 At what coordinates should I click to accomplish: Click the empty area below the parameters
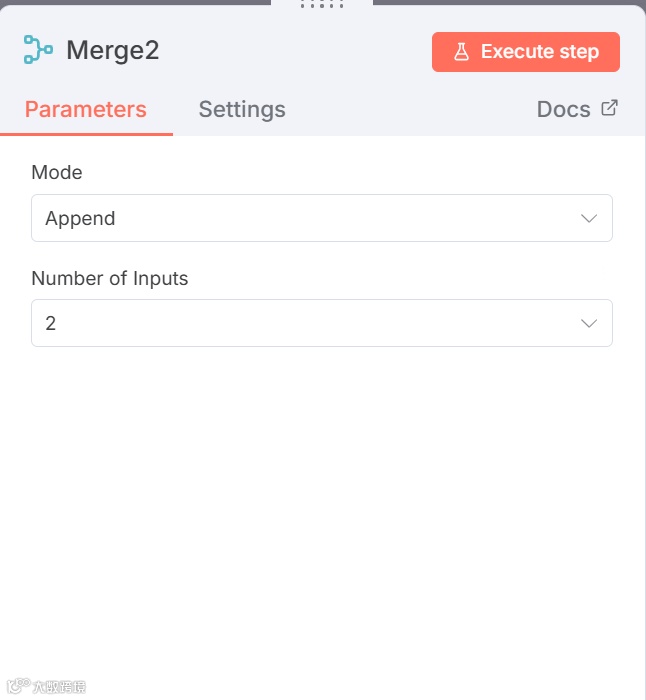coord(322,500)
